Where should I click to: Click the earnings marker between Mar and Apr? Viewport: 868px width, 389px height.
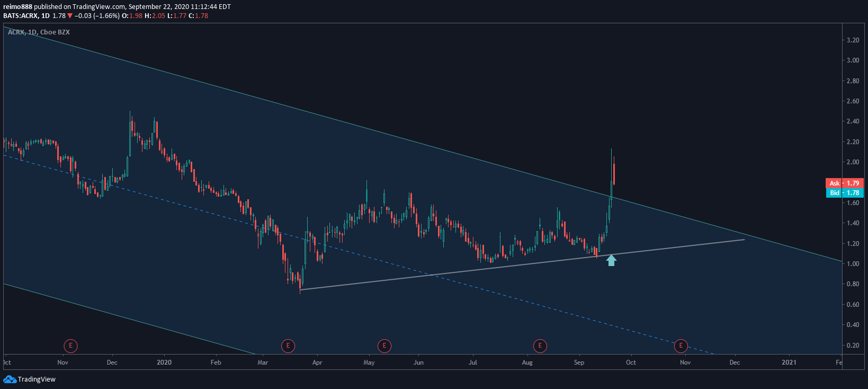point(288,346)
